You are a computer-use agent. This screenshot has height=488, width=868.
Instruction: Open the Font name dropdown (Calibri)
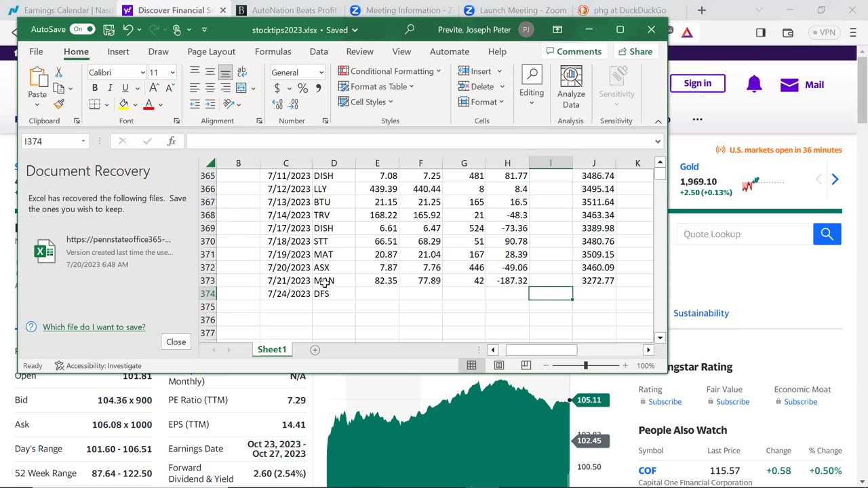[x=142, y=73]
